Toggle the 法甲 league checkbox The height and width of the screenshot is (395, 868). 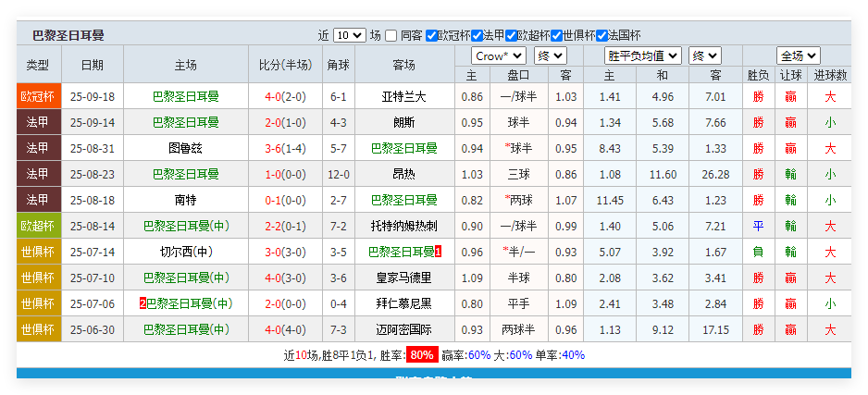tap(477, 35)
